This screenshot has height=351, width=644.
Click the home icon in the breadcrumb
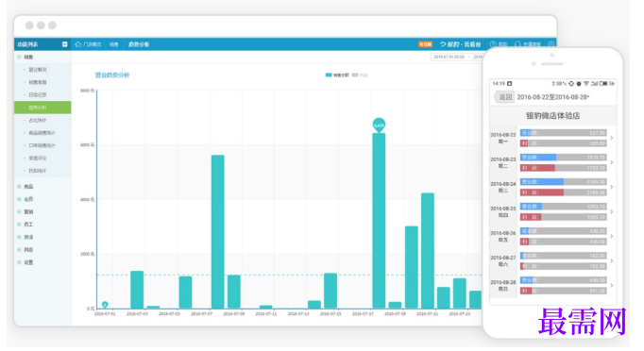pyautogui.click(x=78, y=44)
